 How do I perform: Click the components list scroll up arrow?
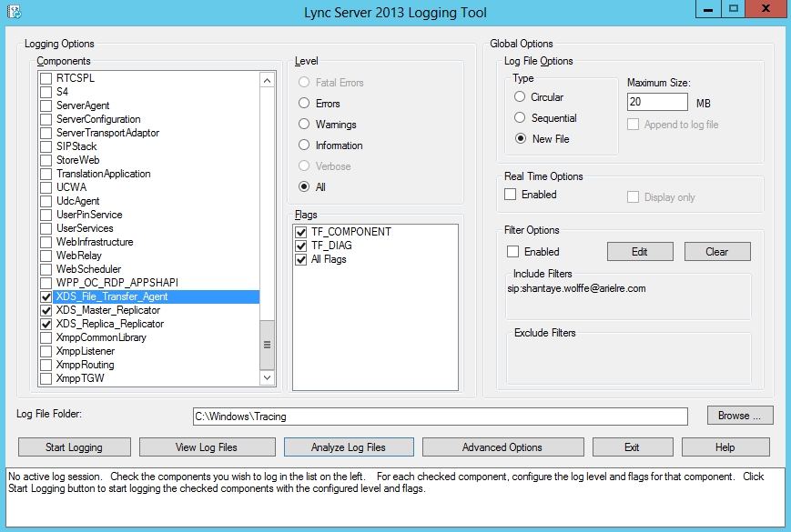(267, 80)
